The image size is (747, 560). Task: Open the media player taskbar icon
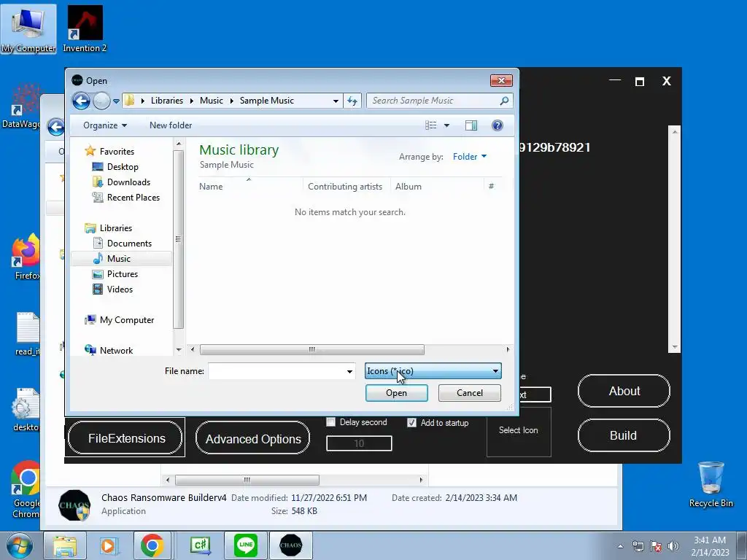(x=108, y=545)
